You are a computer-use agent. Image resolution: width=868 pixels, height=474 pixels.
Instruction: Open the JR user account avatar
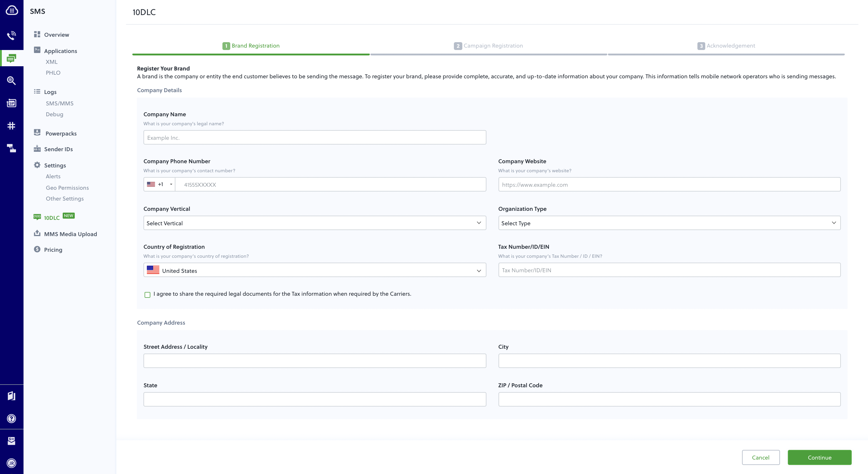click(x=11, y=463)
